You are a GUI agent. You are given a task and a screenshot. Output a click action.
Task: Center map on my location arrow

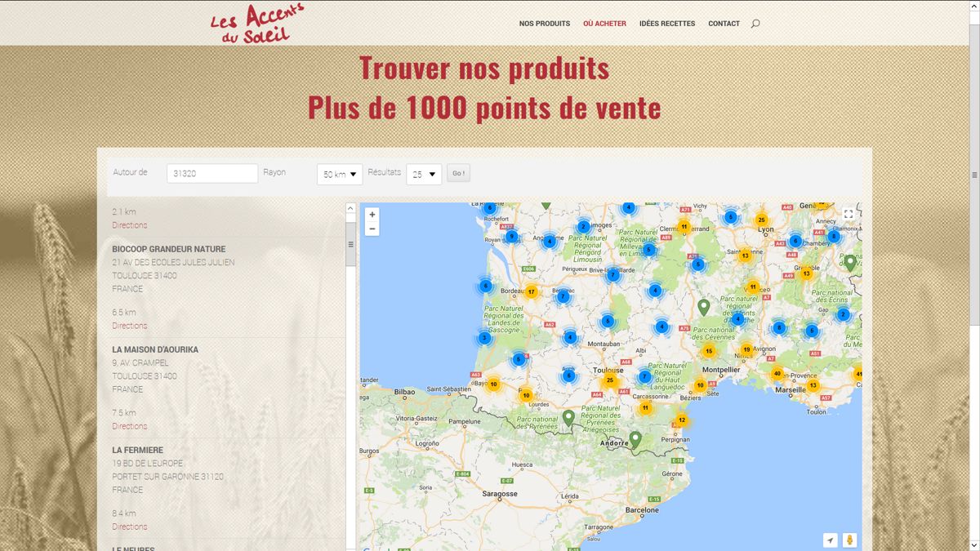click(x=831, y=540)
